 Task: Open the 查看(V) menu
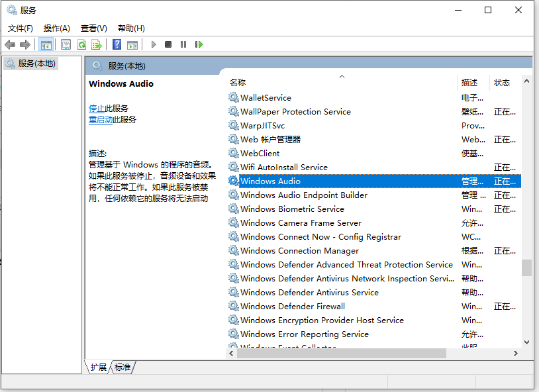93,28
